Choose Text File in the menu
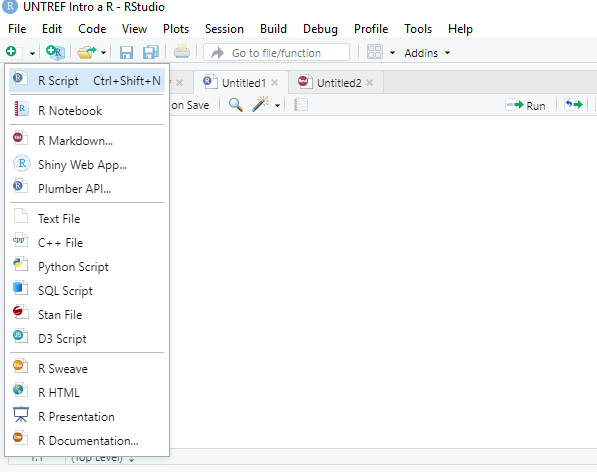 [x=87, y=218]
